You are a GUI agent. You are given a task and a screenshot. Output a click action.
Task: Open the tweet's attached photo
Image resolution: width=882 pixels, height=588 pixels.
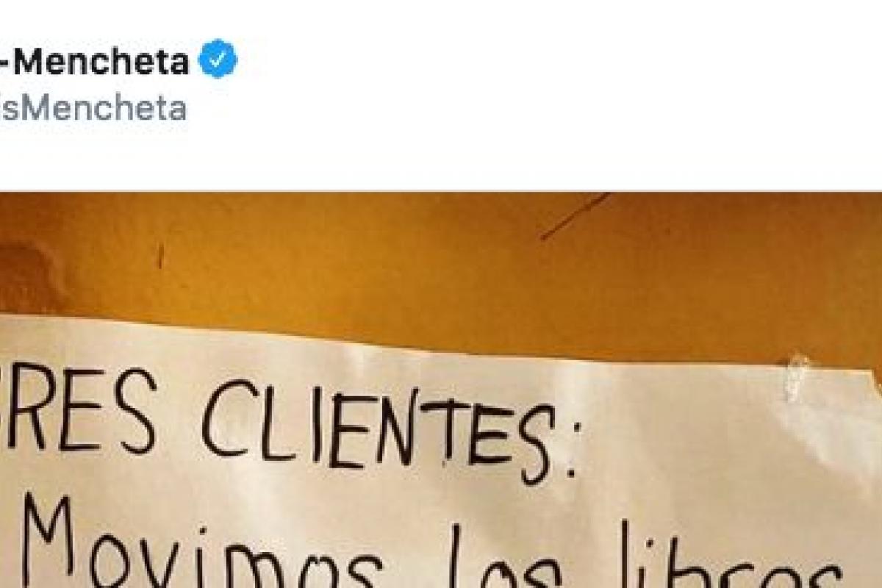click(x=441, y=390)
